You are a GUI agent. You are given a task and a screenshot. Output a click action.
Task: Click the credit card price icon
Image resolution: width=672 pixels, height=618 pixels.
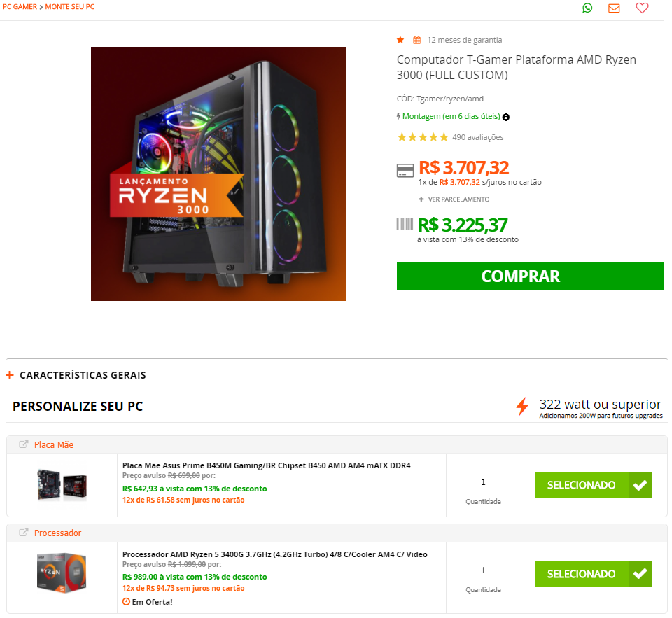coord(405,170)
